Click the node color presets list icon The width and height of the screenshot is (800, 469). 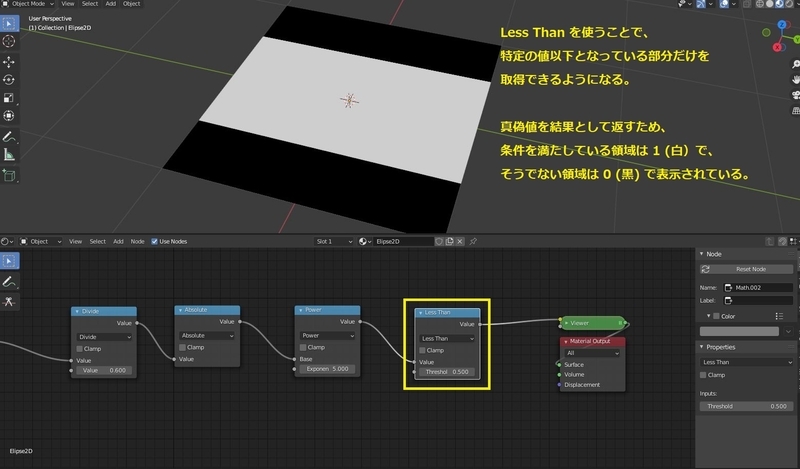click(x=779, y=316)
